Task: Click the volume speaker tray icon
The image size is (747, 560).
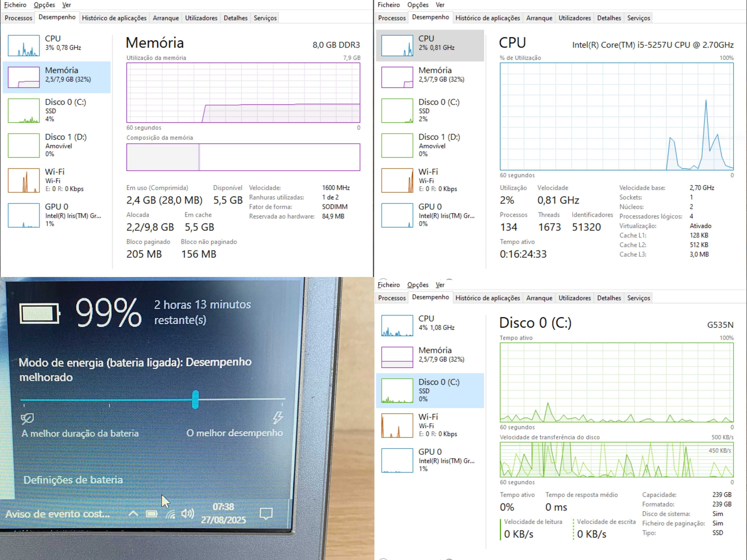Action: coord(188,514)
